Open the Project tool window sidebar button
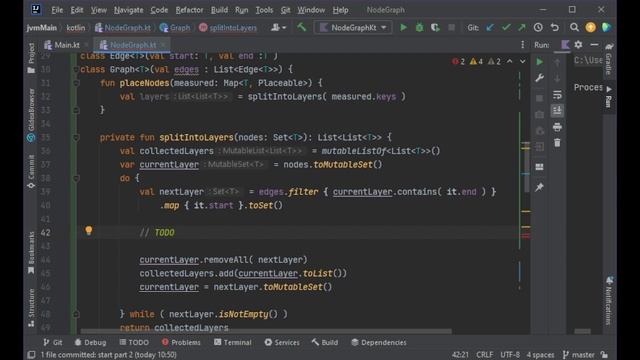 coord(31,58)
